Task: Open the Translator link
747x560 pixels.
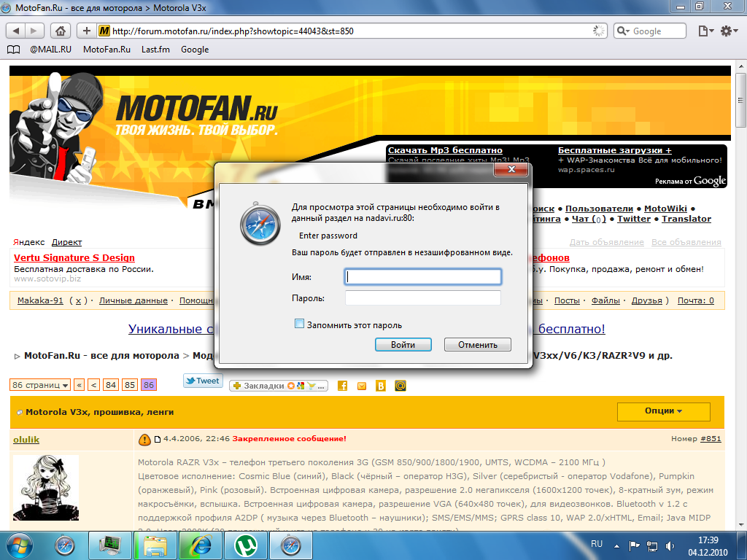Action: [x=686, y=219]
